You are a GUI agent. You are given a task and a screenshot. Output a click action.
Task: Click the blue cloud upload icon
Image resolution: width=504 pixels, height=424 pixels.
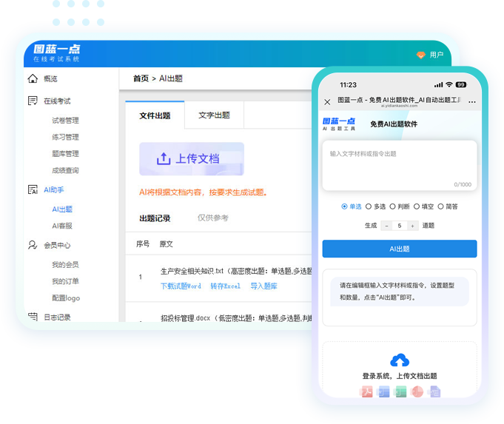pos(400,360)
